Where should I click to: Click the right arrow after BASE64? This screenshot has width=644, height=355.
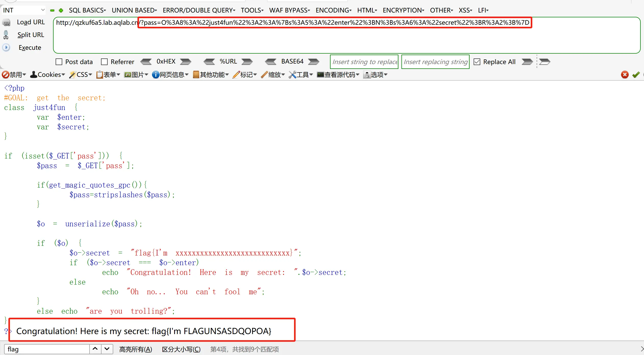(x=313, y=62)
